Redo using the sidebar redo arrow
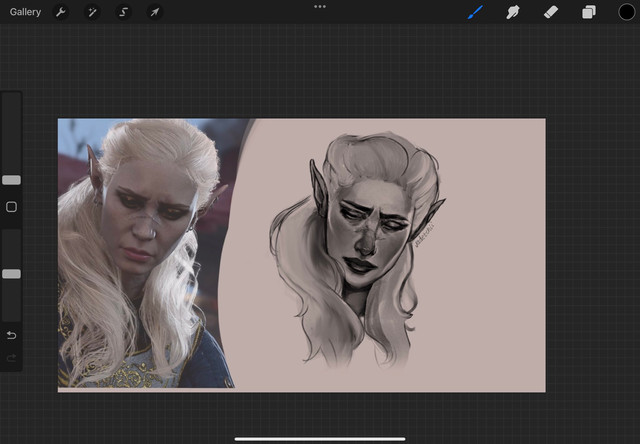The image size is (640, 444). tap(11, 357)
